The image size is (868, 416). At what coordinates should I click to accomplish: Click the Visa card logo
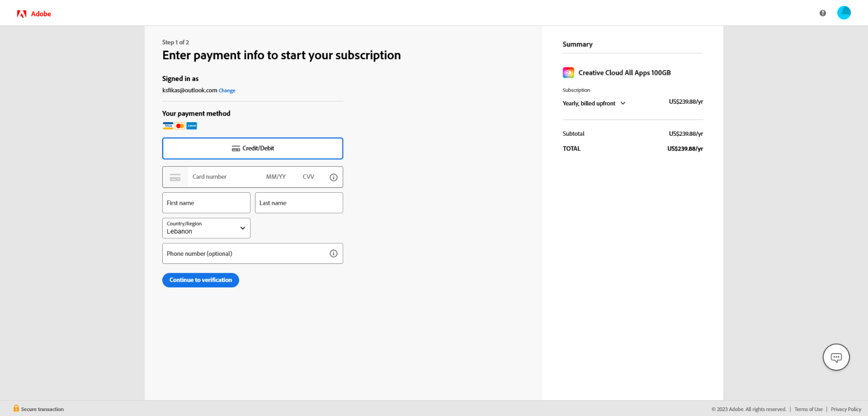pyautogui.click(x=168, y=125)
